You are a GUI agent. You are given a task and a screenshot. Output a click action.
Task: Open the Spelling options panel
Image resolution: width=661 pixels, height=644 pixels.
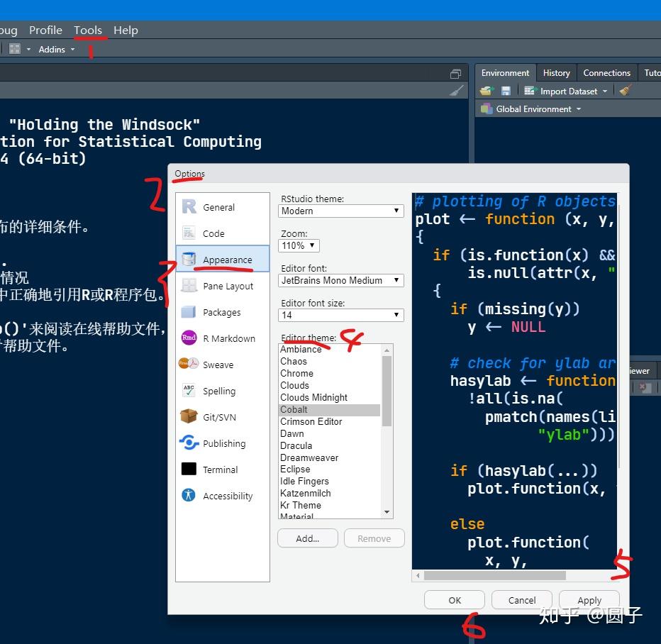[x=222, y=391]
